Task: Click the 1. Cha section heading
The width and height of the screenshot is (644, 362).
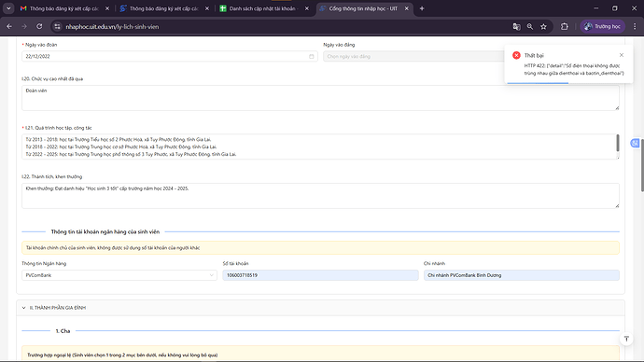Action: pyautogui.click(x=63, y=331)
